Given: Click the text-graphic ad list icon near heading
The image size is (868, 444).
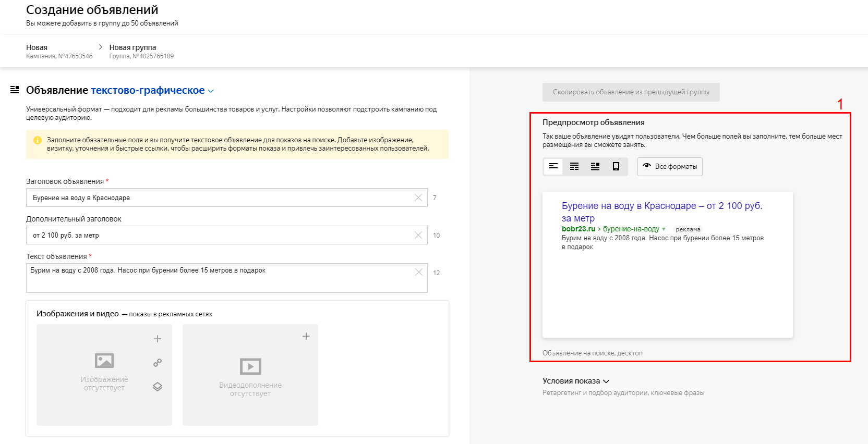Looking at the screenshot, I should pyautogui.click(x=15, y=90).
